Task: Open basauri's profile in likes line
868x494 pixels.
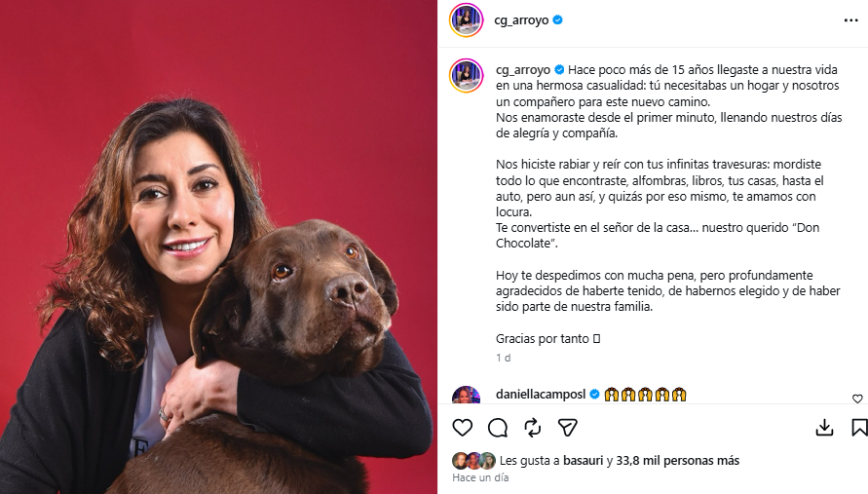Action: coord(583,460)
